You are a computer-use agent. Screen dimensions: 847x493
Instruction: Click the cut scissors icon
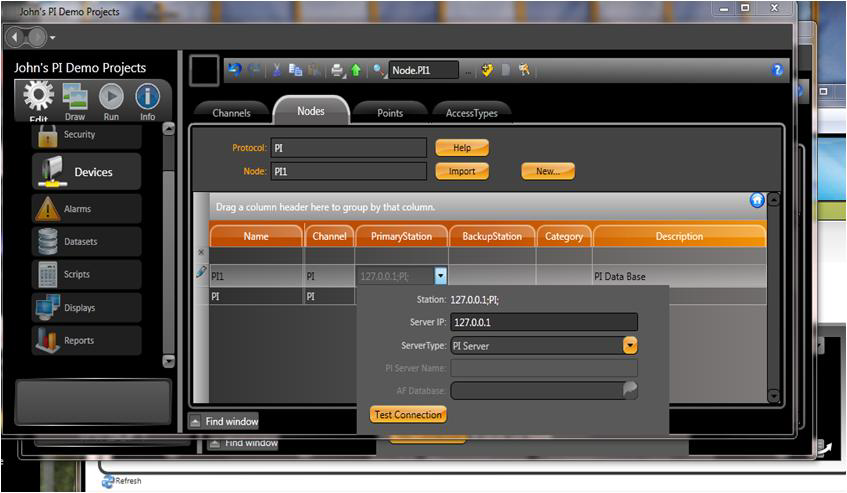point(277,70)
